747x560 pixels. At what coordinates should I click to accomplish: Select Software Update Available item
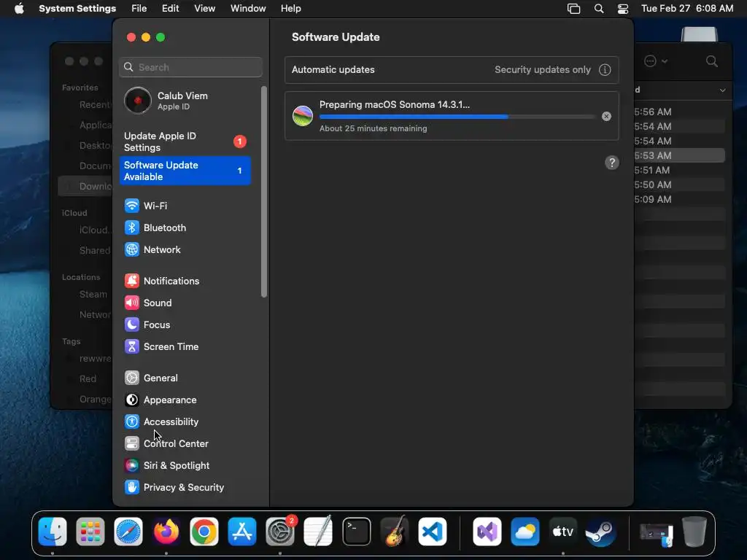point(185,171)
